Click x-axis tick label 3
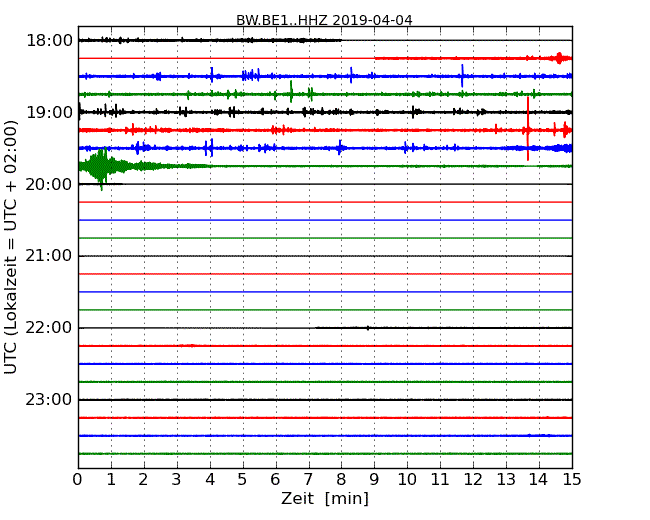The image size is (650, 520). [x=177, y=479]
